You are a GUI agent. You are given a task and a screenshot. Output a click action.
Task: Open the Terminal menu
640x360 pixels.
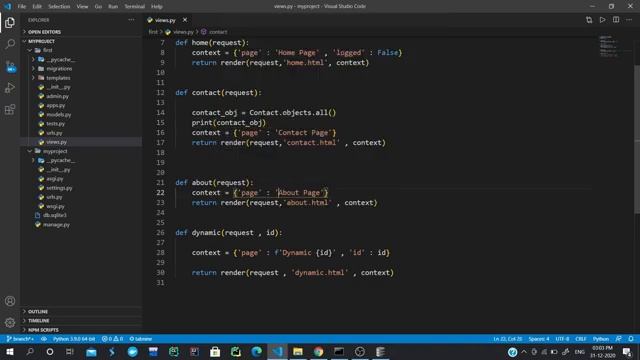(x=135, y=7)
